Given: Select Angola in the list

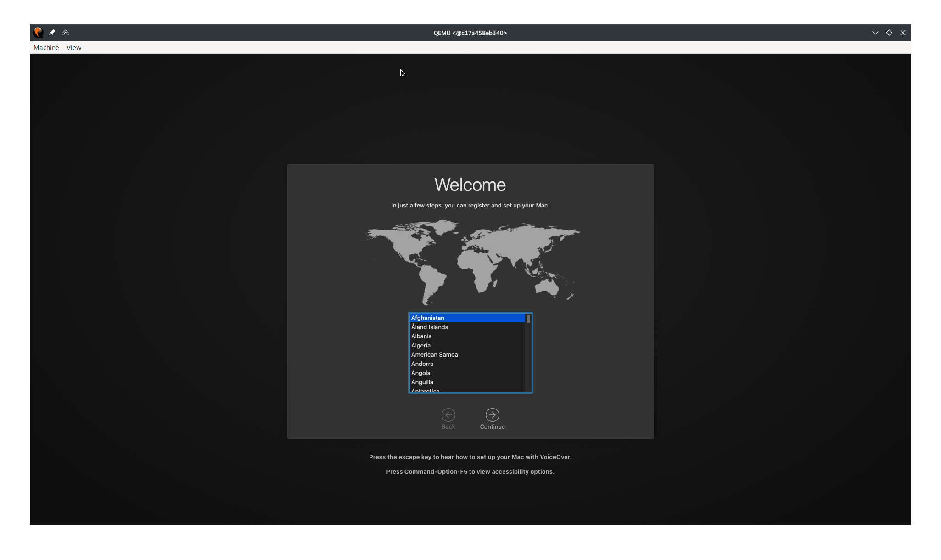Looking at the screenshot, I should 421,373.
